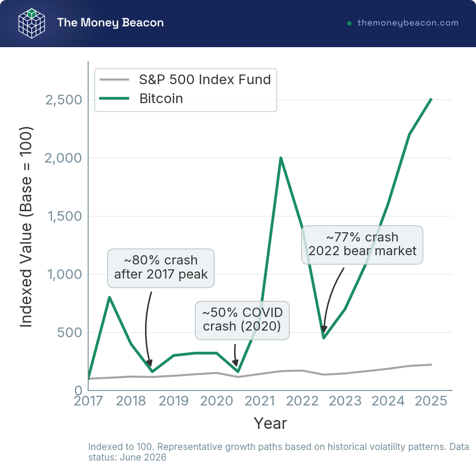The height and width of the screenshot is (476, 476).
Task: Click the 2024 x-axis tick label
Action: tap(388, 401)
